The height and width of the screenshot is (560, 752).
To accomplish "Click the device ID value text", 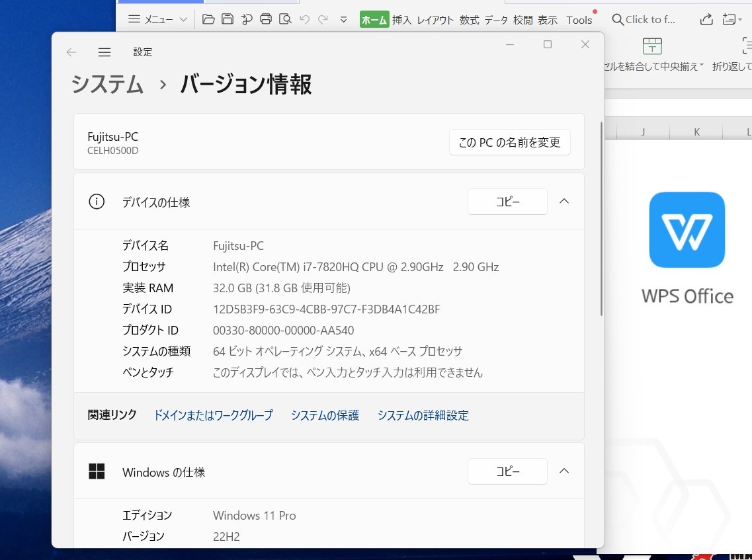I will (326, 309).
